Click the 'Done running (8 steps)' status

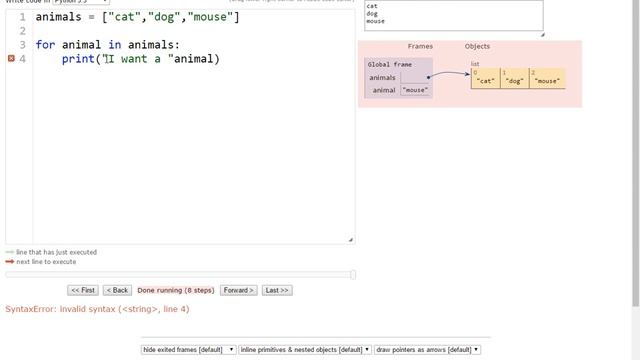coord(176,290)
